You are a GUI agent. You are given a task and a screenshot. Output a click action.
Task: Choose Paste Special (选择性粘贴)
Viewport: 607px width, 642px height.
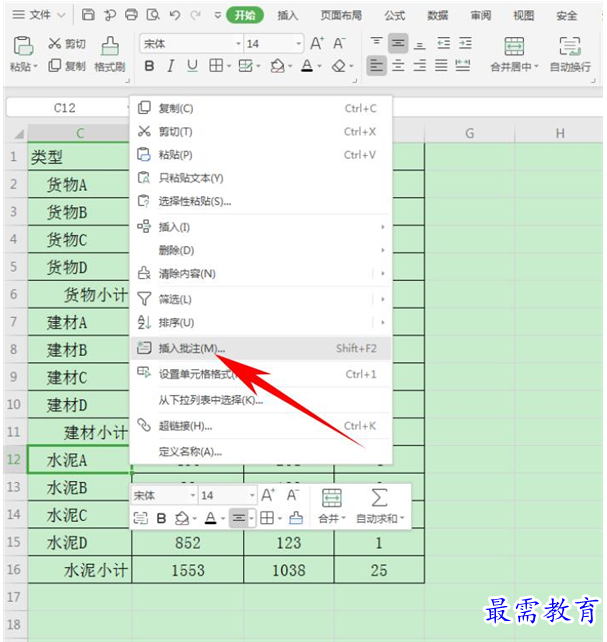point(261,201)
